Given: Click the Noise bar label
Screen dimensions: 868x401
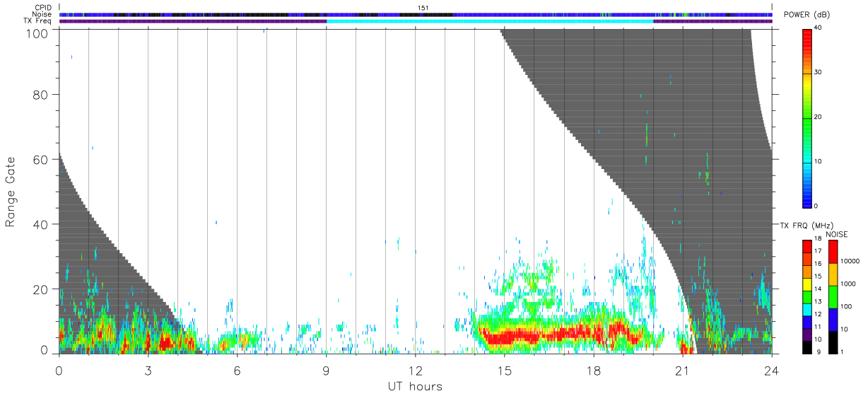Looking at the screenshot, I should (42, 14).
